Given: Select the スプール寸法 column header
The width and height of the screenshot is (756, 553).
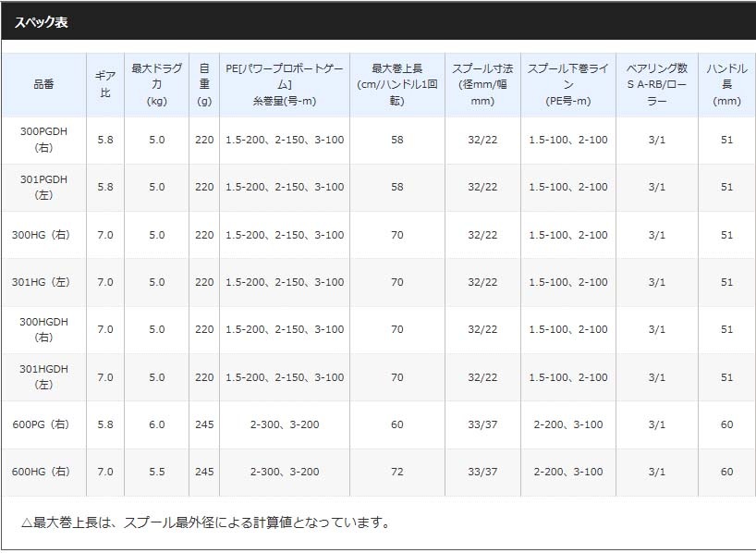Looking at the screenshot, I should click(x=482, y=84).
